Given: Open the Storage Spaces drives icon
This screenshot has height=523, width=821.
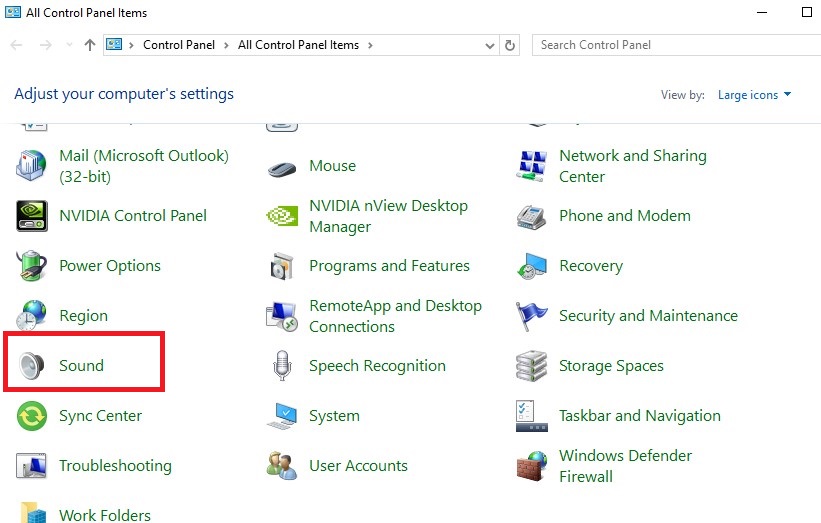Looking at the screenshot, I should point(531,366).
